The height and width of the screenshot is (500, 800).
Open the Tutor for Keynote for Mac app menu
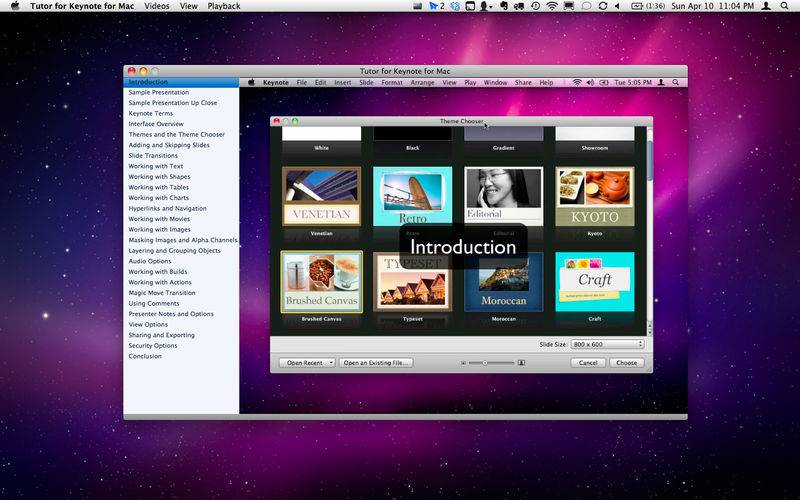point(82,6)
